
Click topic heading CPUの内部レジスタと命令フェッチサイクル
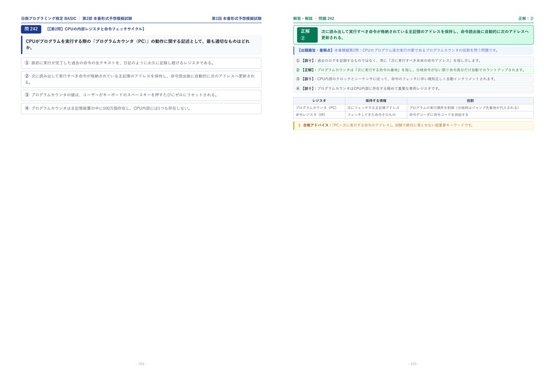[x=95, y=29]
